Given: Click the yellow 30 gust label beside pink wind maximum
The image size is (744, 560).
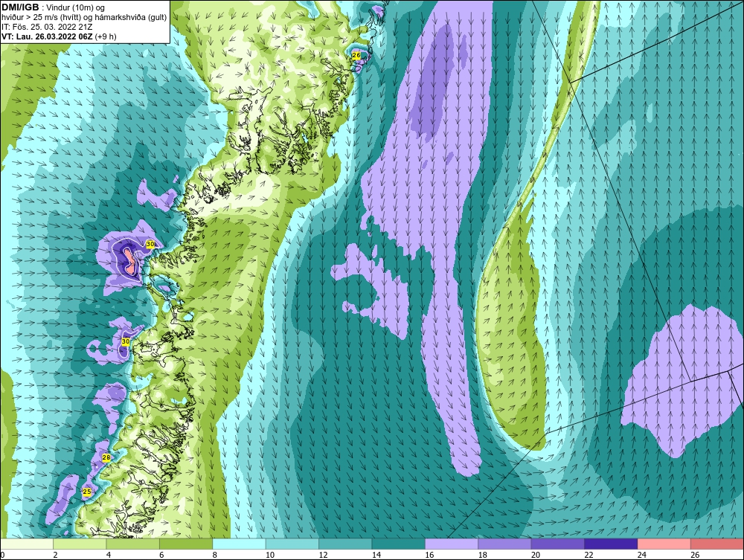Looking at the screenshot, I should point(150,244).
